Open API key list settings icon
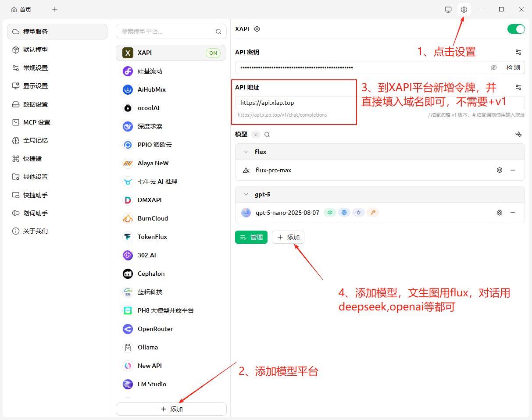The height and width of the screenshot is (420, 532). (x=518, y=52)
